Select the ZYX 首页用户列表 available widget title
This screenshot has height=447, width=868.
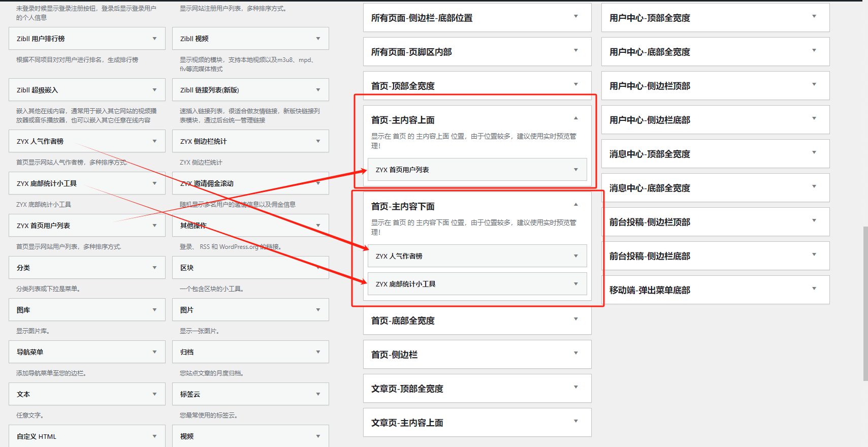[43, 226]
